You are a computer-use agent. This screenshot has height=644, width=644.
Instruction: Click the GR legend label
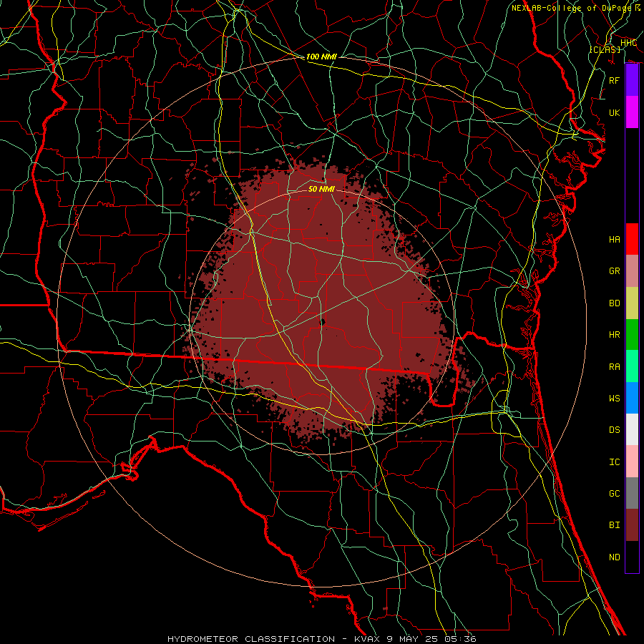click(x=614, y=271)
